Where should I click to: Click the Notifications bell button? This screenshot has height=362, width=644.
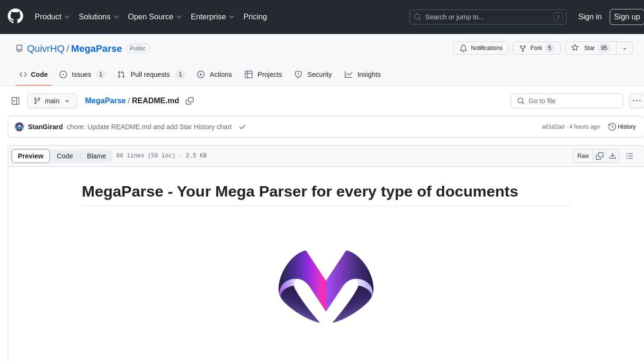[x=481, y=48]
